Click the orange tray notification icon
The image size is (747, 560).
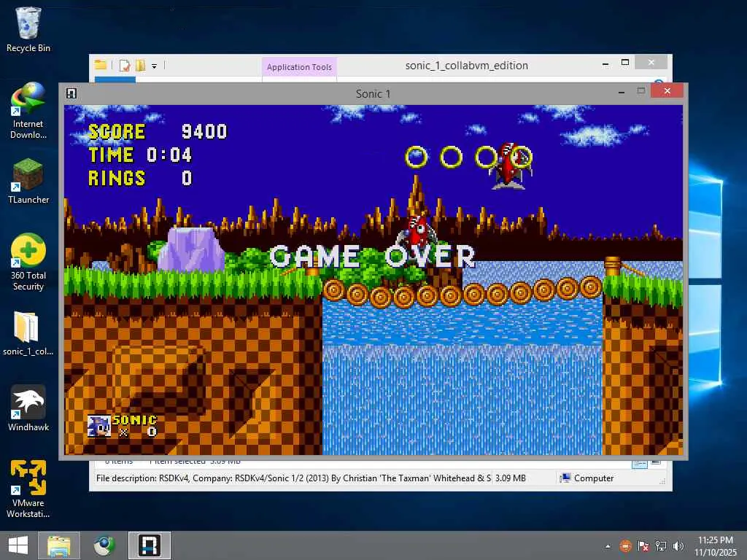tap(625, 545)
